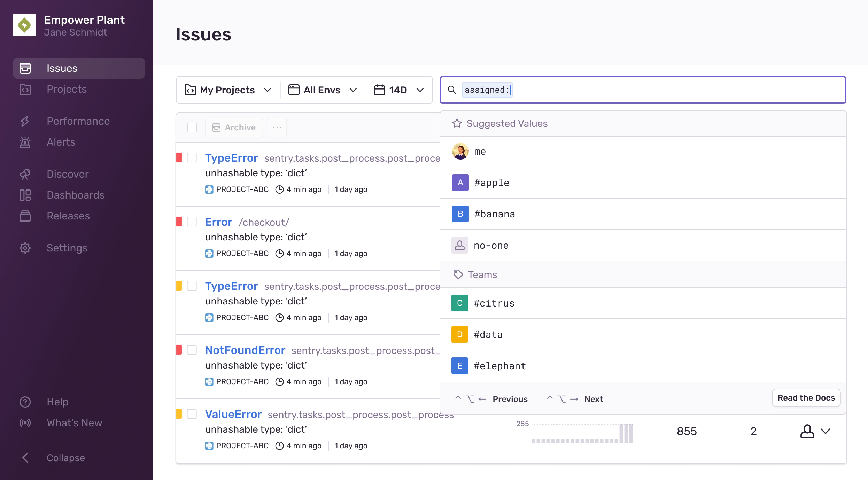This screenshot has width=868, height=480.
Task: Click the Dashboards grid icon
Action: (x=25, y=195)
